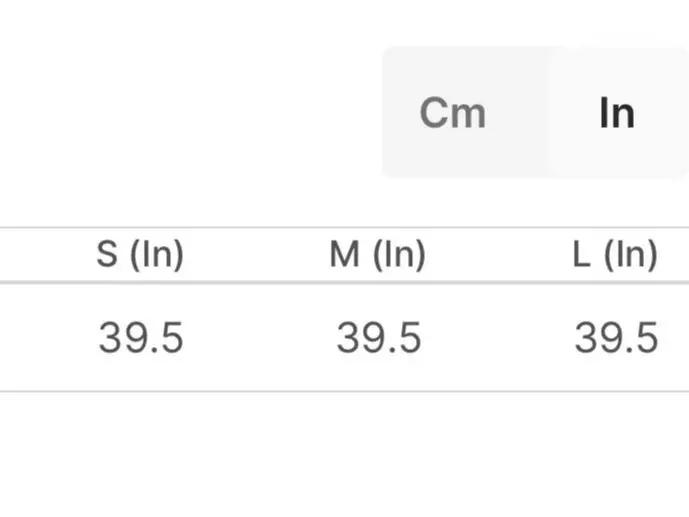The height and width of the screenshot is (517, 689).
Task: Click the S (In) column header
Action: click(140, 255)
